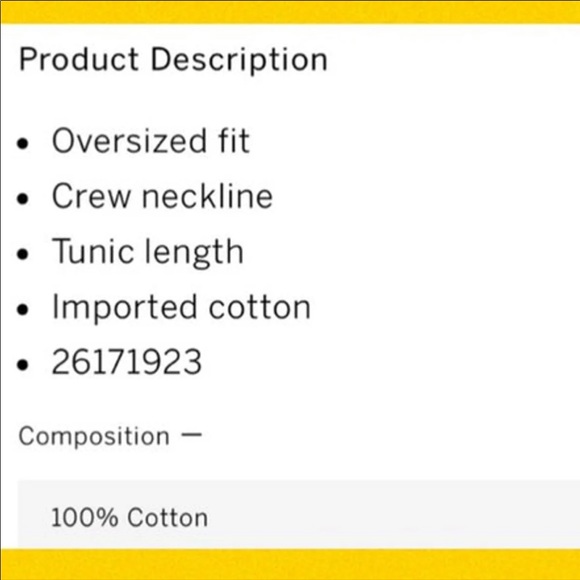The height and width of the screenshot is (580, 580).
Task: Click the Tunic length text
Action: point(148,253)
